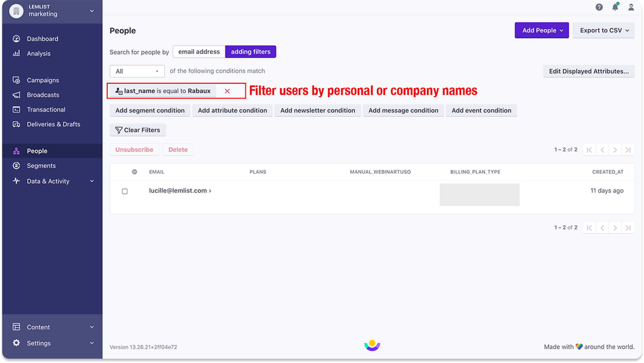Remove the last_name filter with the X

[227, 91]
